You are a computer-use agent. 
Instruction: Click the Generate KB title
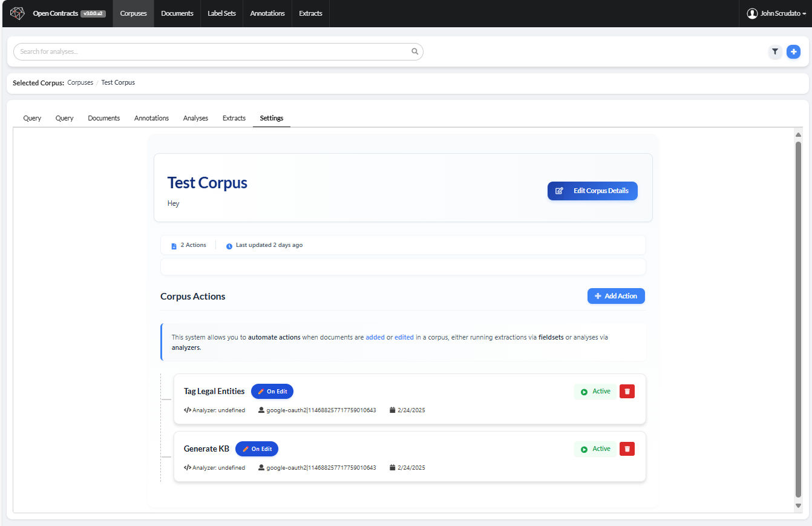(x=206, y=449)
